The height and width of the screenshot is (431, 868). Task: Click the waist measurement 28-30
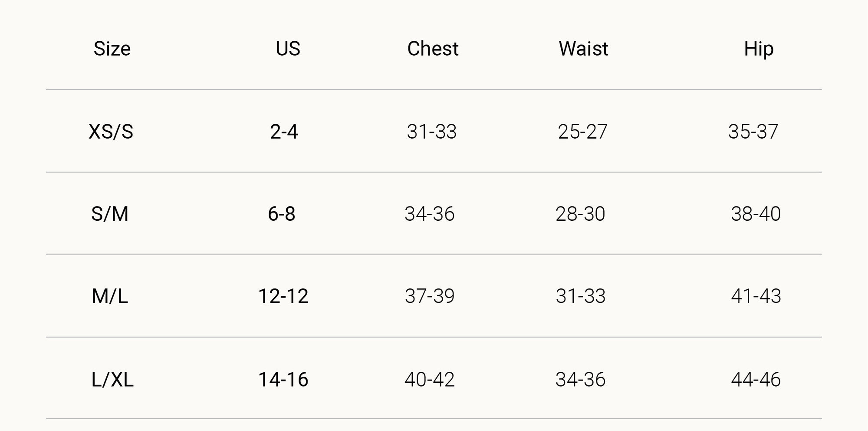580,214
